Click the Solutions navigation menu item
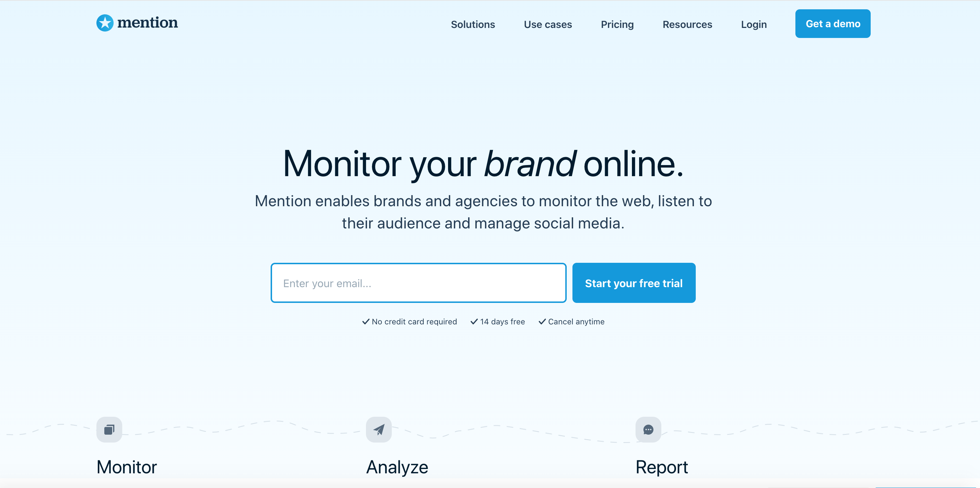This screenshot has width=980, height=488. 473,24
